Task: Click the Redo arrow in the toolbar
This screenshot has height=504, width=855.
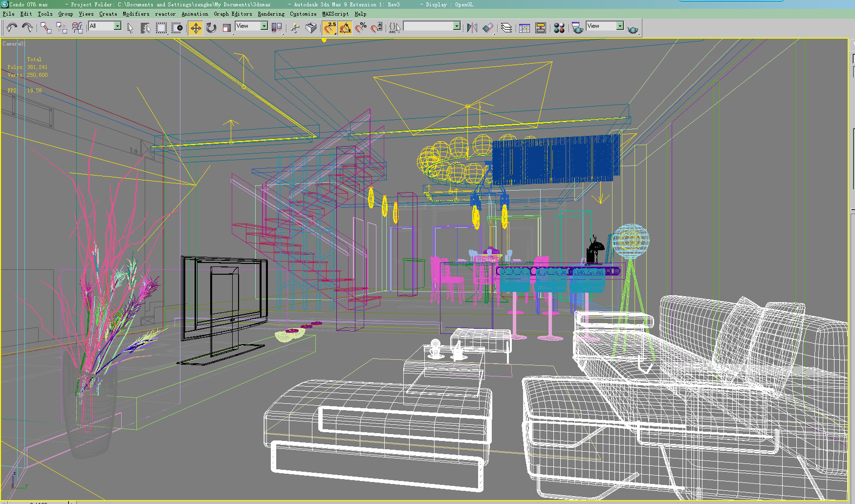Action: pos(27,28)
